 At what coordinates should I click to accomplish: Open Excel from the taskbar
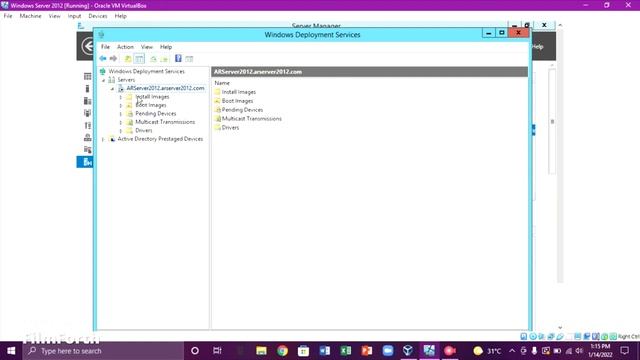(x=346, y=351)
